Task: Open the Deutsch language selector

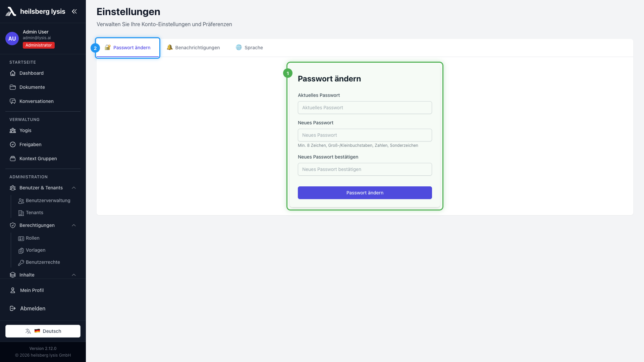Action: point(43,331)
